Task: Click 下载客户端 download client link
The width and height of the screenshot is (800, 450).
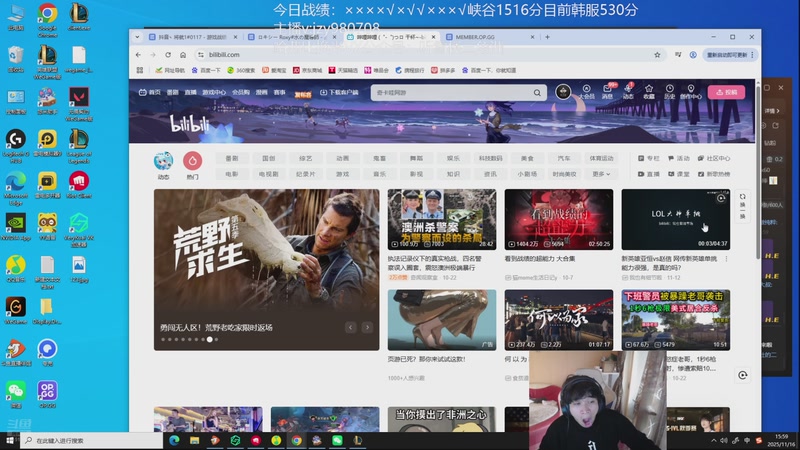Action: pos(339,92)
